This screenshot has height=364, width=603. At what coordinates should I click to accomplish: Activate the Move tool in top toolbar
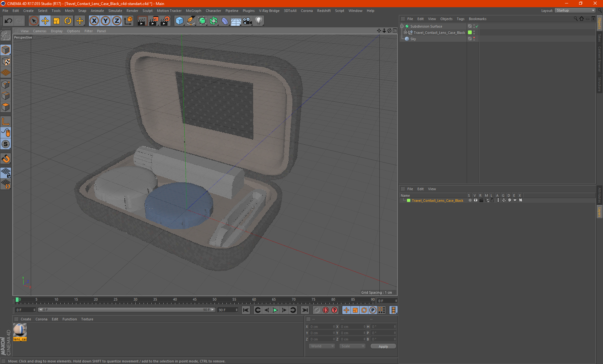tap(45, 21)
